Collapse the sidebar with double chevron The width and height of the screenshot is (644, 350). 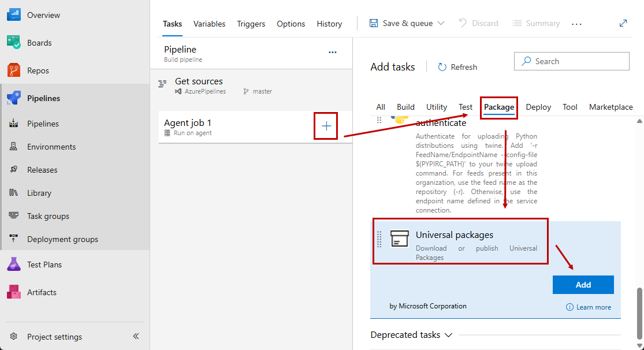point(136,336)
